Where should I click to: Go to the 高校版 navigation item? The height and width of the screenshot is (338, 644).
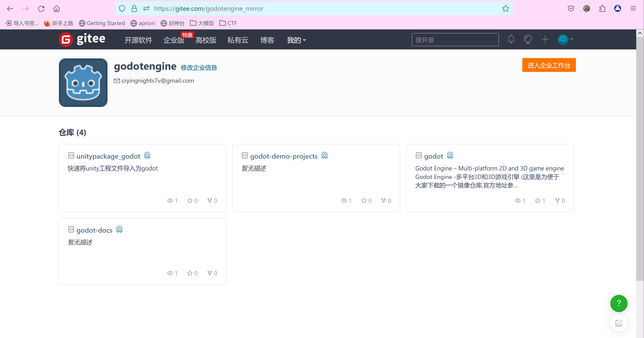pos(206,40)
